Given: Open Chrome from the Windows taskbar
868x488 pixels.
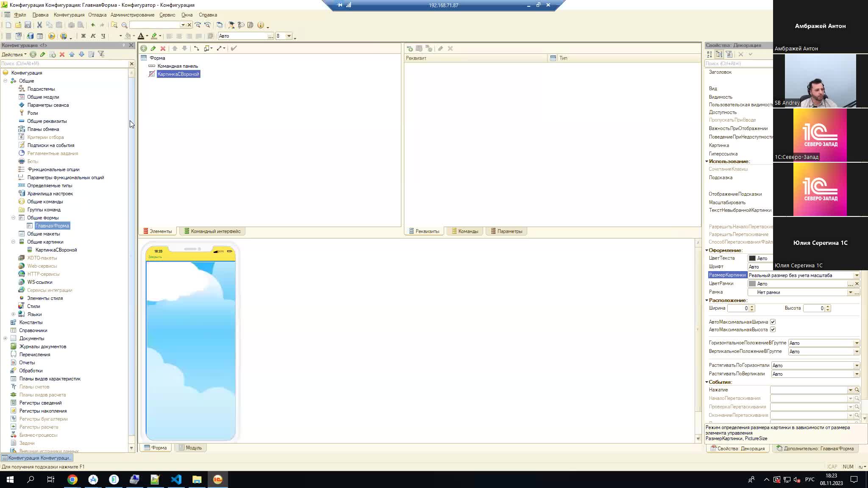Looking at the screenshot, I should (72, 480).
